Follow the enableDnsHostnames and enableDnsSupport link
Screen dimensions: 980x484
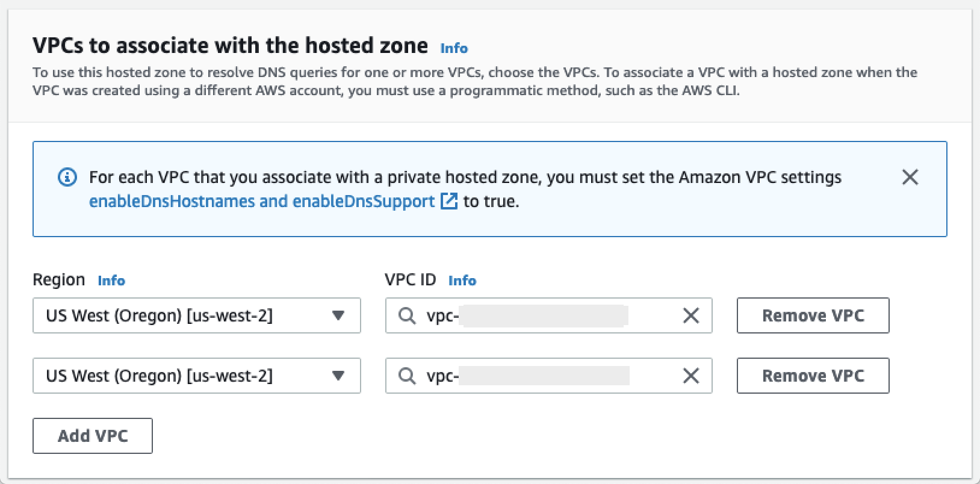coord(262,201)
